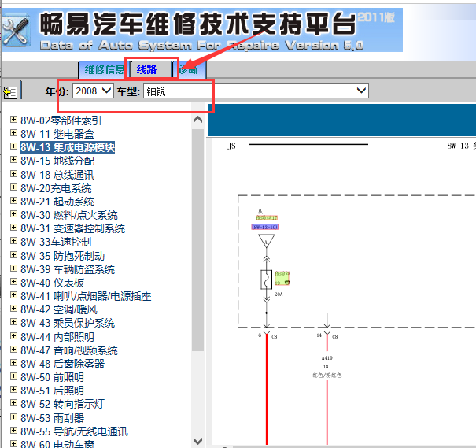Switch to the 线路 tab
The image size is (476, 448).
click(x=151, y=69)
